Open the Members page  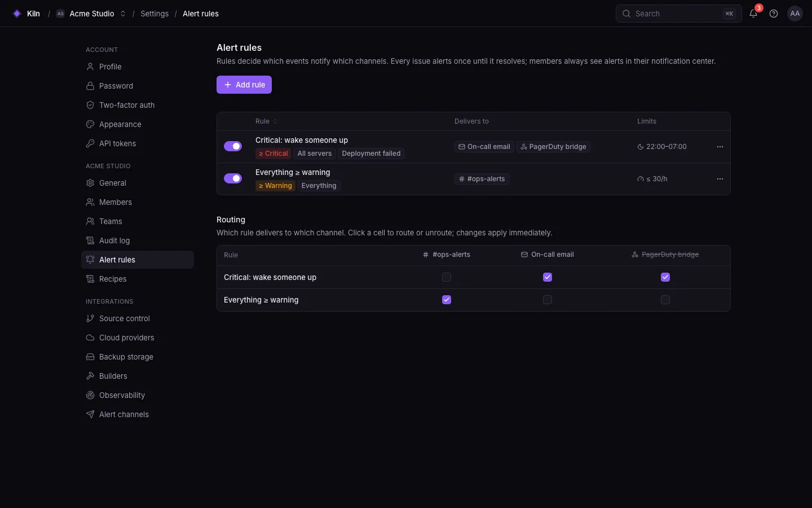tap(138, 202)
